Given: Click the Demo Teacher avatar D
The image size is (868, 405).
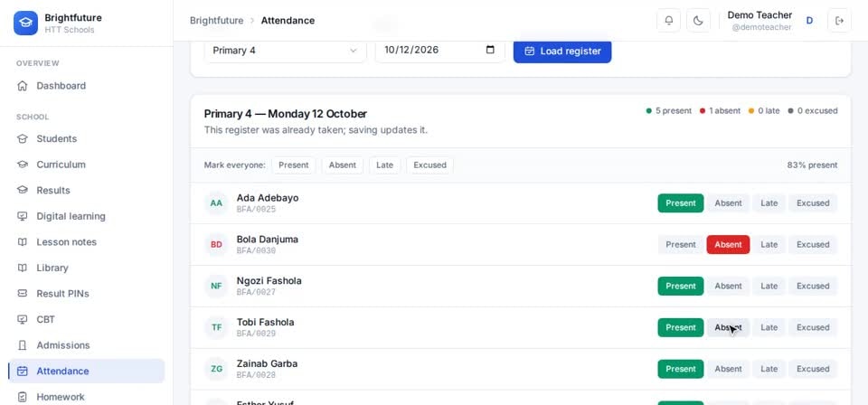Looking at the screenshot, I should click(809, 21).
